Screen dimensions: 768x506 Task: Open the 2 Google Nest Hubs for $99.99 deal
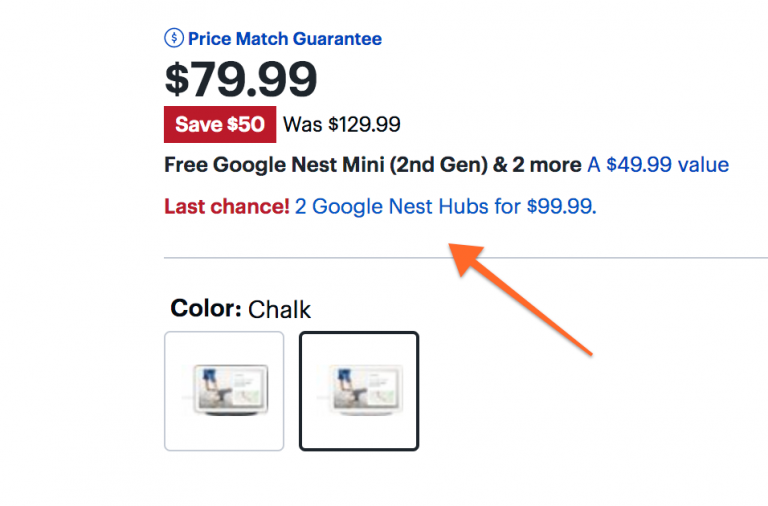(x=446, y=207)
